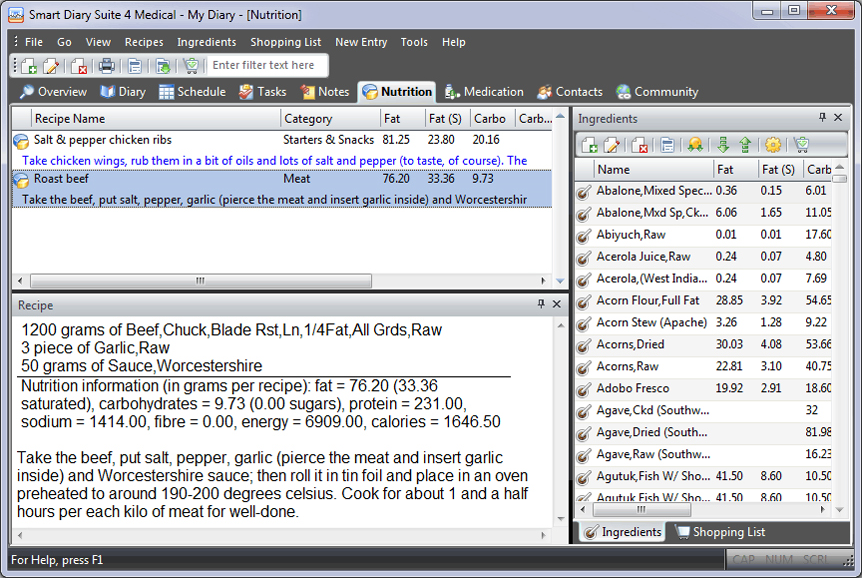Toggle the pin on the Ingredients panel
This screenshot has height=578, width=862.
[x=823, y=118]
